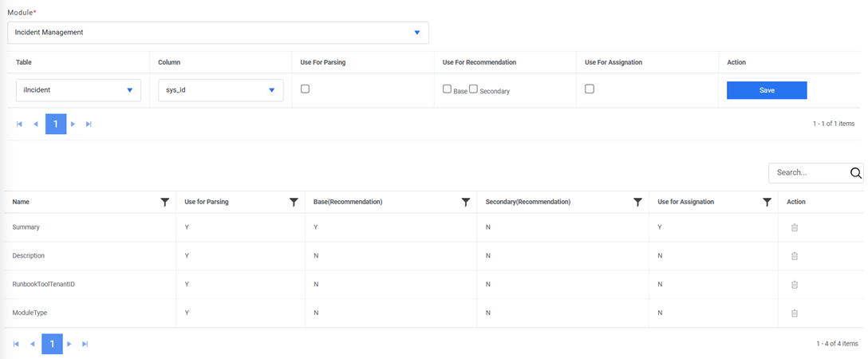
Task: Click the Save button
Action: 766,90
